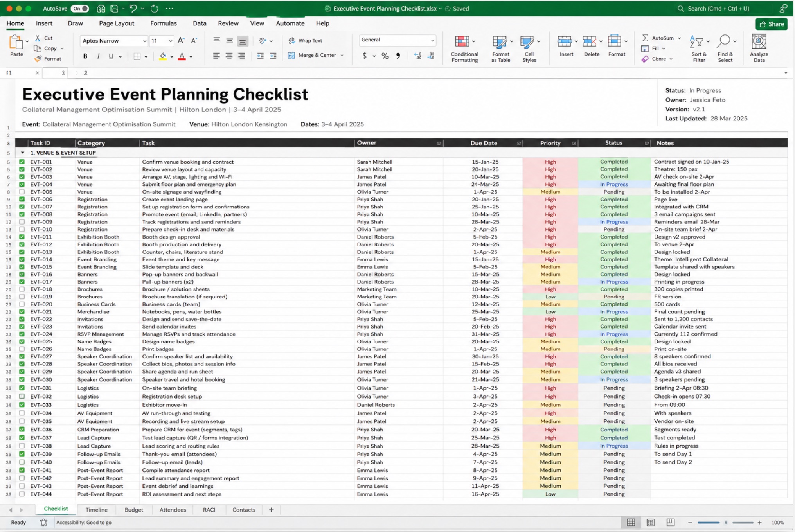Check the EVT-018 checkbox
Viewport: 795px width, 532px height.
(x=22, y=289)
